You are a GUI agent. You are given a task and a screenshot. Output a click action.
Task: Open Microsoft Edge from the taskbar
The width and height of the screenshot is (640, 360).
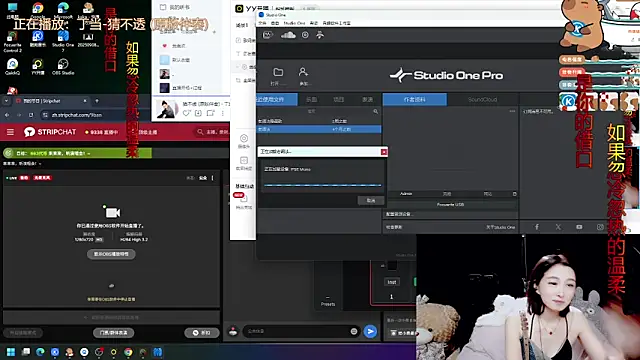(40, 352)
